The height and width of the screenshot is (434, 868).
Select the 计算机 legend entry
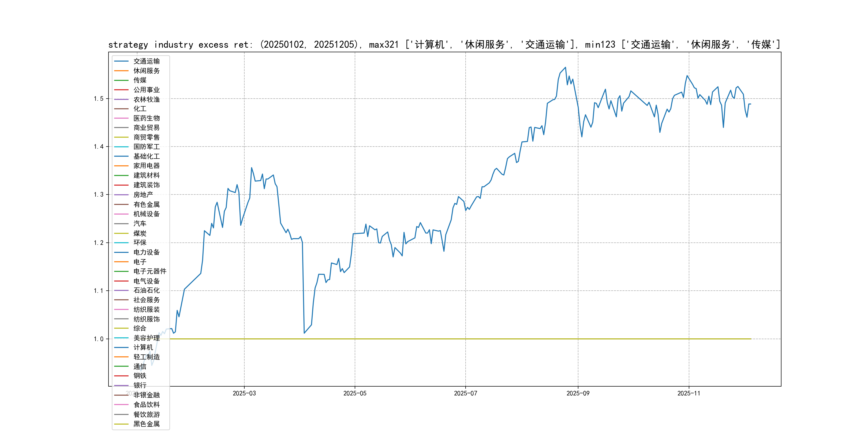[x=143, y=347]
